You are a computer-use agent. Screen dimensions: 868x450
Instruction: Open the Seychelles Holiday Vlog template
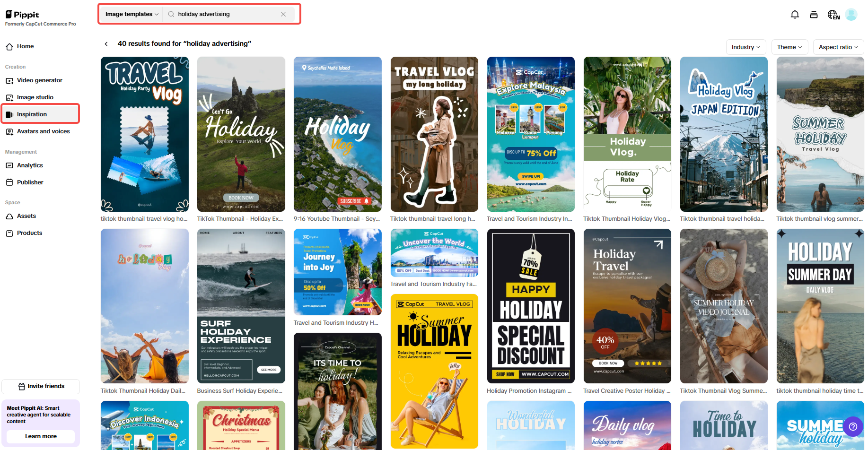click(338, 134)
